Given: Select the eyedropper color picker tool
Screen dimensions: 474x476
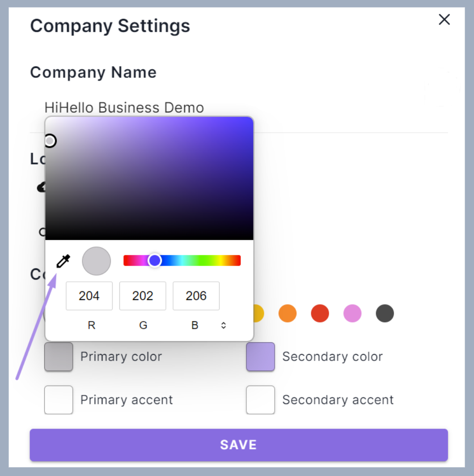Looking at the screenshot, I should 63,261.
